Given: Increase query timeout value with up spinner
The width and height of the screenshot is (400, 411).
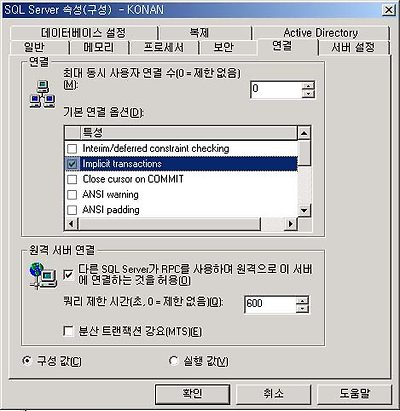Looking at the screenshot, I should (x=302, y=301).
